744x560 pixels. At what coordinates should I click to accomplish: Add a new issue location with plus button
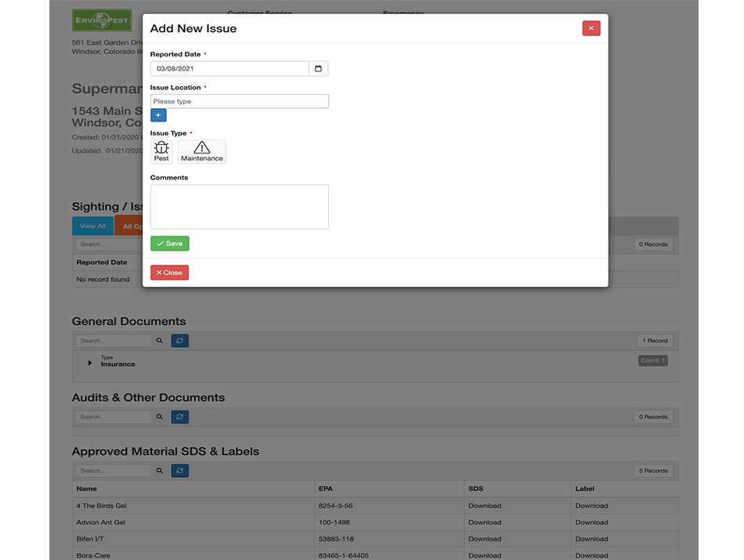[158, 115]
